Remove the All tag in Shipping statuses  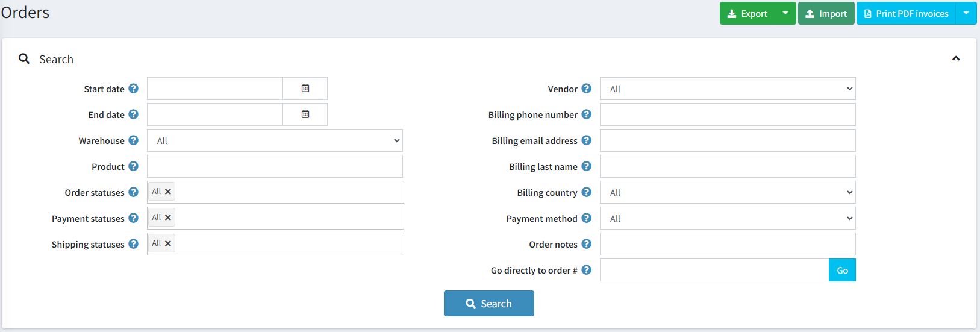[x=168, y=243]
